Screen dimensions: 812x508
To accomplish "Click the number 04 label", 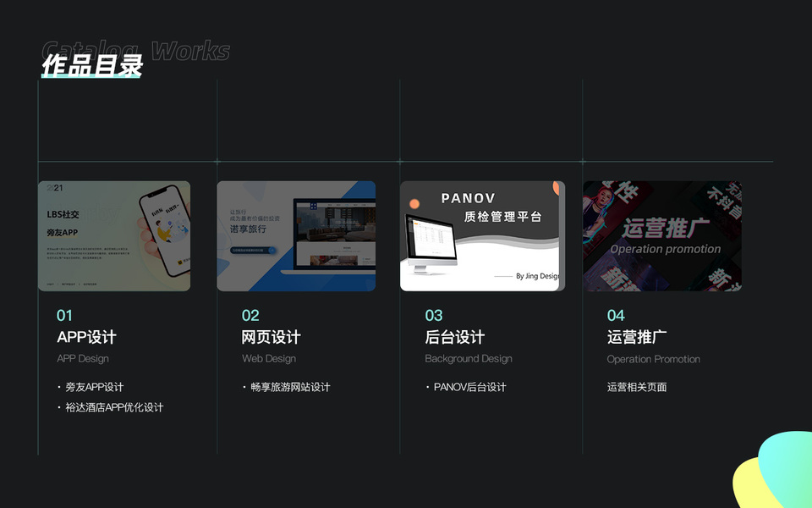I will click(616, 315).
